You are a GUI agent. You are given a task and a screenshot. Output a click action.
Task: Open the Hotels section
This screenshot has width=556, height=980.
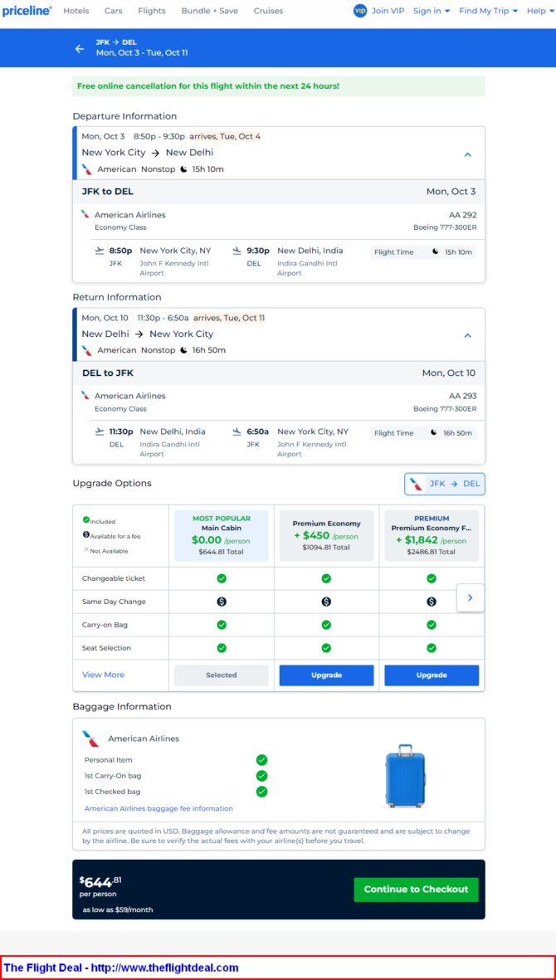point(76,11)
